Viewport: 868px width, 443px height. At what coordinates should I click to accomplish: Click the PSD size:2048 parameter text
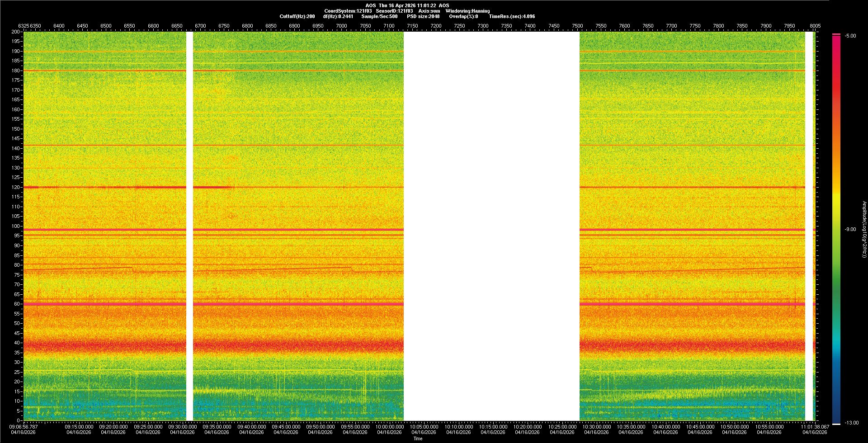point(423,16)
